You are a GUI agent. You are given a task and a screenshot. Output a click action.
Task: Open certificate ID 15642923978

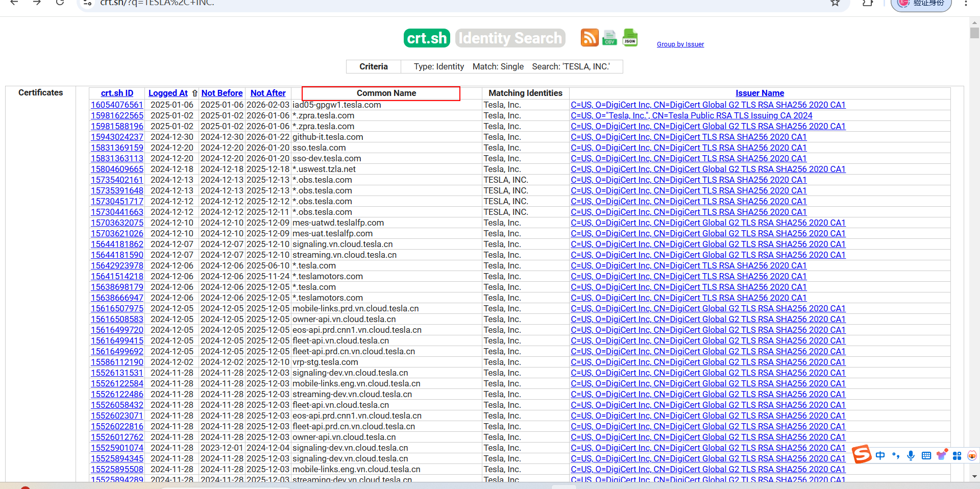pyautogui.click(x=117, y=265)
